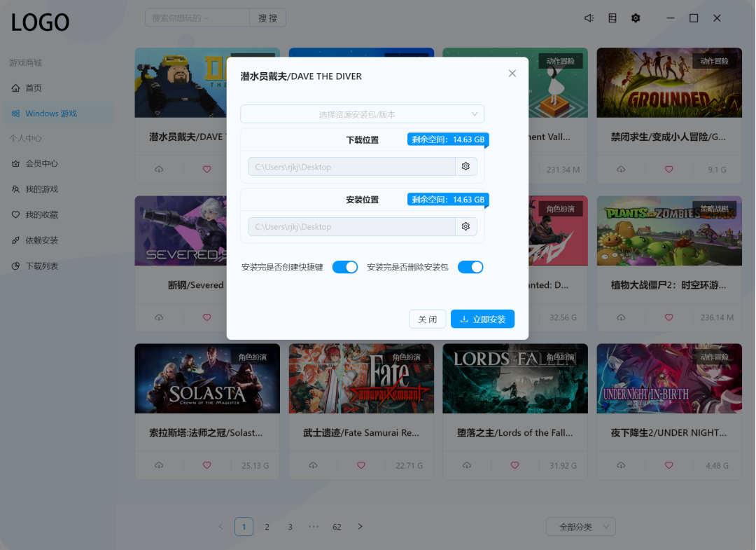Open the resource package version dropdown

click(362, 114)
